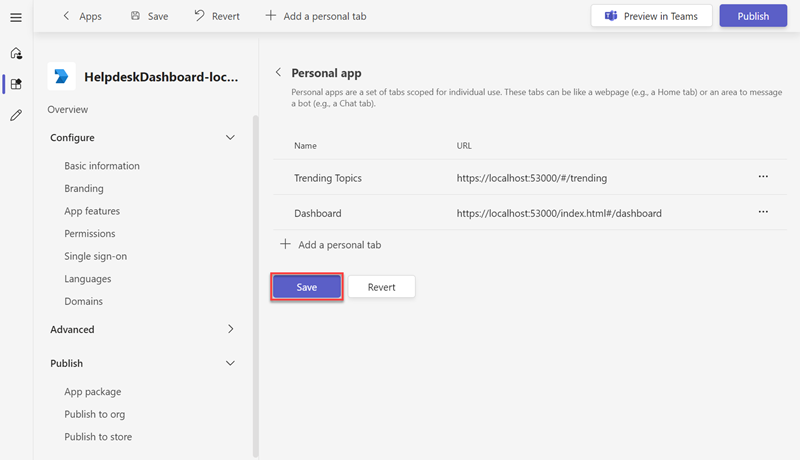Collapse the Configure section chevron
This screenshot has width=800, height=460.
(230, 138)
